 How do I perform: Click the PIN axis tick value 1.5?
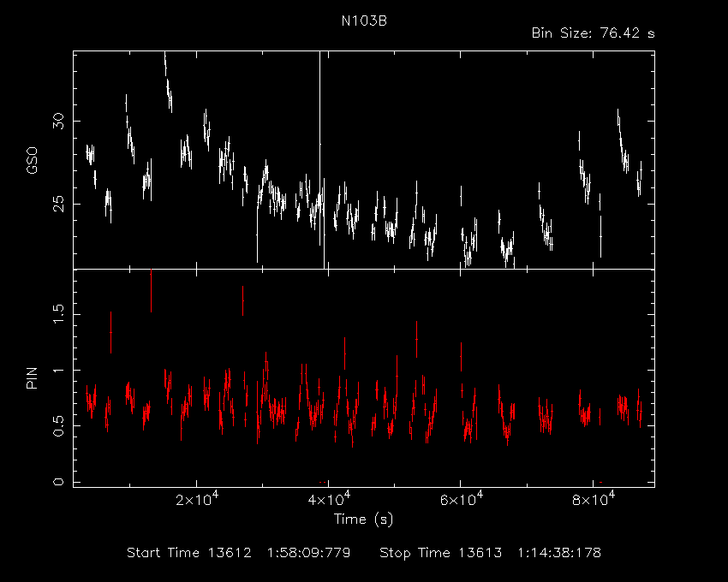[58, 314]
